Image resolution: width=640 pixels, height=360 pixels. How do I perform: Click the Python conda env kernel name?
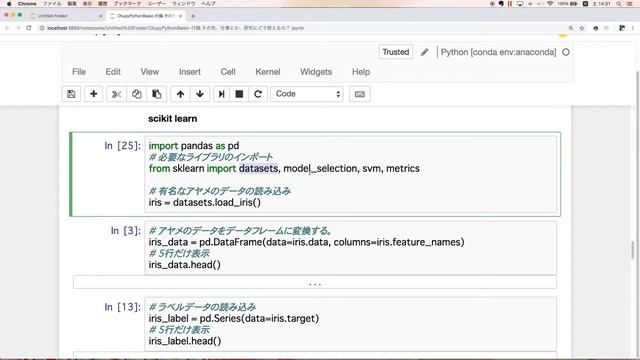(498, 52)
